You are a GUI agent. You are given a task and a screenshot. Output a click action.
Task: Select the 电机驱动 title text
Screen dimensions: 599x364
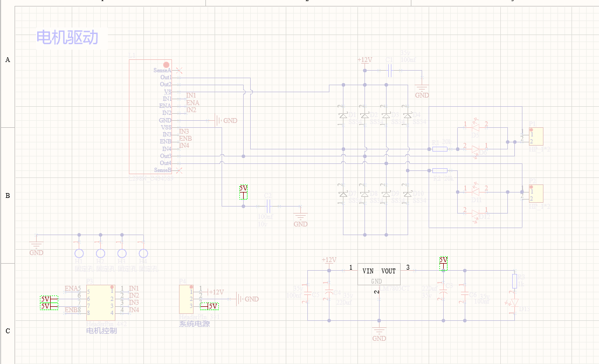(x=67, y=37)
